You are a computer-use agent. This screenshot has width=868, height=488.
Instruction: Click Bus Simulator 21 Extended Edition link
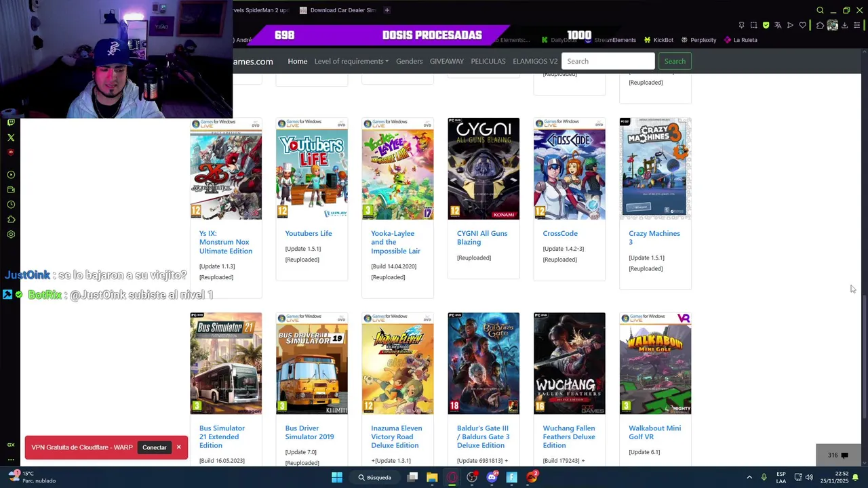[222, 436]
